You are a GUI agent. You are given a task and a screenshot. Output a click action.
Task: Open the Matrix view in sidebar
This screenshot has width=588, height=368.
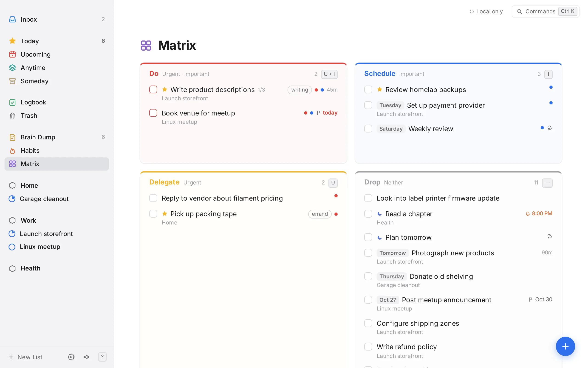point(57,164)
